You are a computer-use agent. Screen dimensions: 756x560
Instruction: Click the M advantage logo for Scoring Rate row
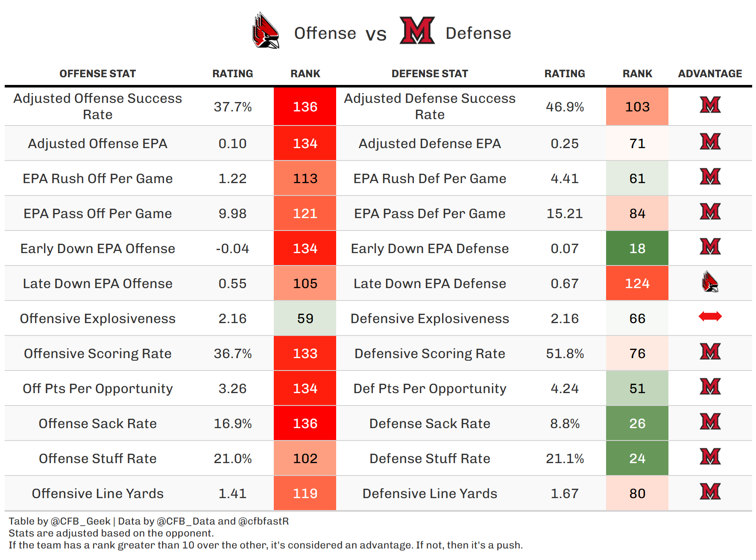[710, 352]
